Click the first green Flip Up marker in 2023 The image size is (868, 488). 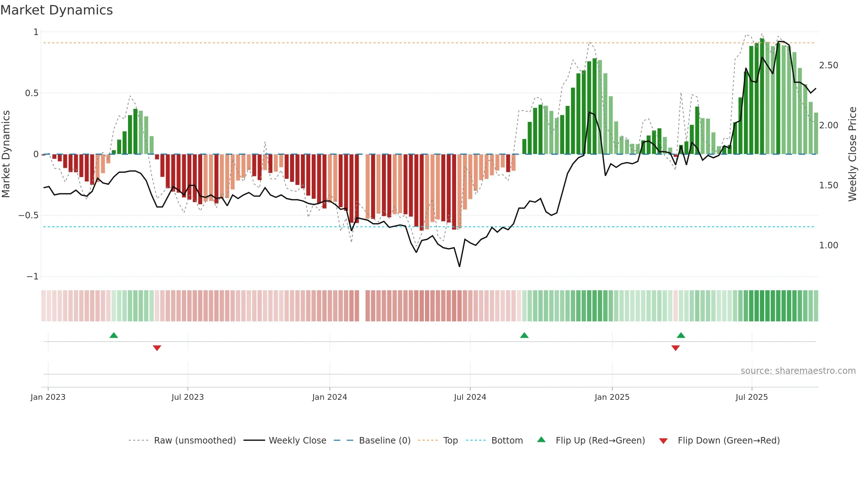(114, 335)
